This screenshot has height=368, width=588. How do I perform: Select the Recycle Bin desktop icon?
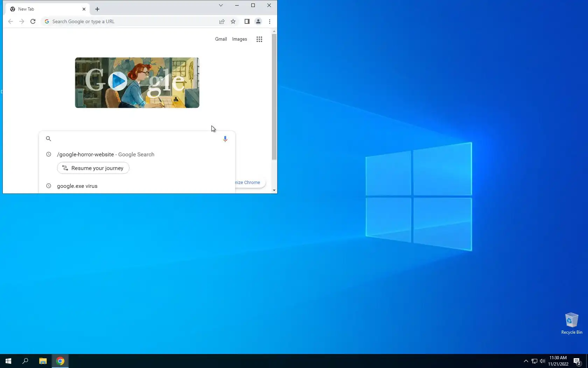click(x=572, y=323)
